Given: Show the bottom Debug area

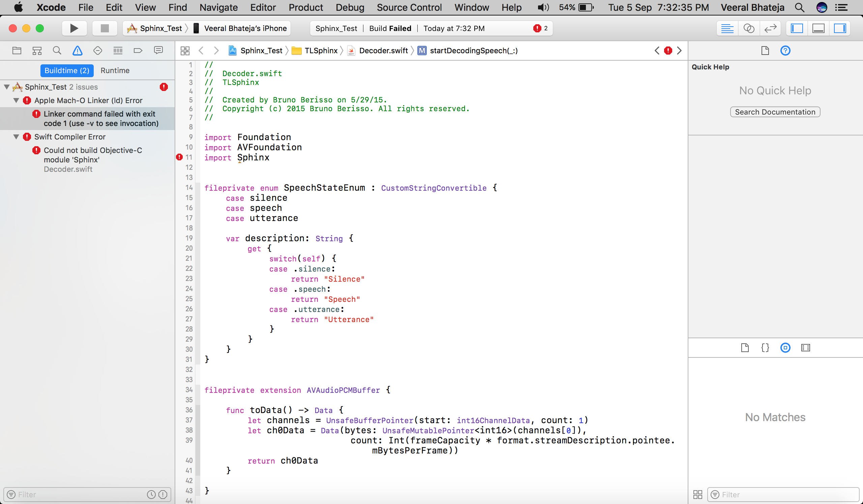Looking at the screenshot, I should pyautogui.click(x=818, y=28).
